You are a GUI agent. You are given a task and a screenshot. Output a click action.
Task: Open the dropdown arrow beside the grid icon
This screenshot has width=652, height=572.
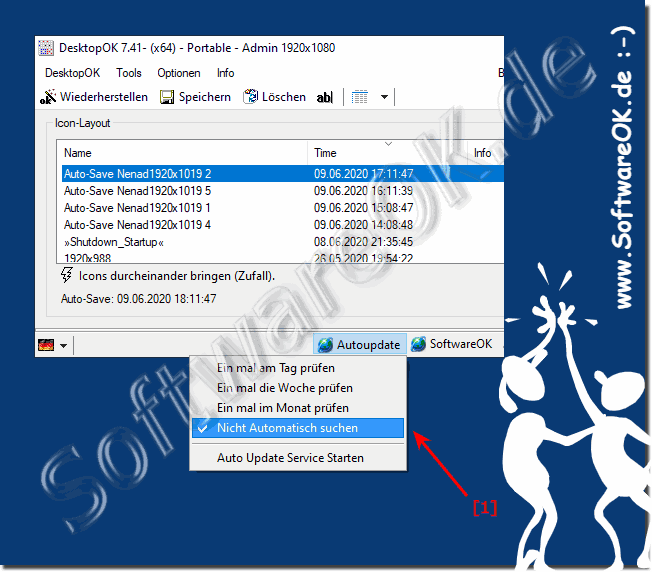click(x=385, y=97)
